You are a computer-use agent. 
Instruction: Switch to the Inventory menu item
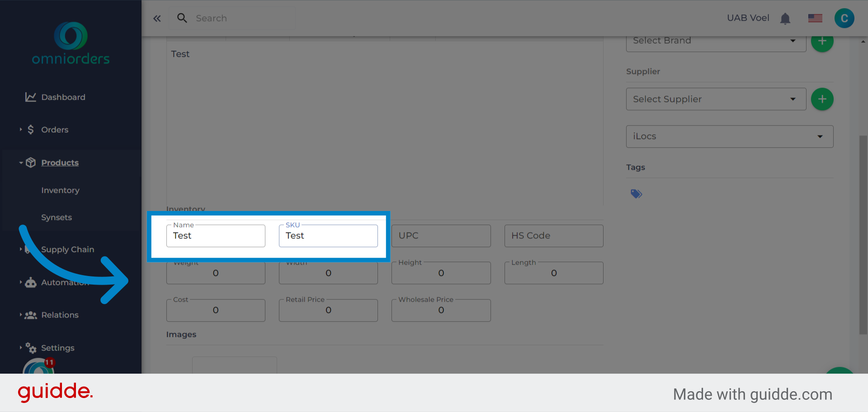pyautogui.click(x=60, y=190)
